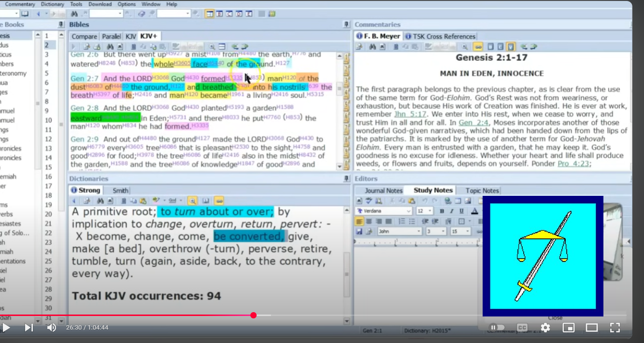Maximize the Bible layout (B icon)
Image resolution: width=644 pixels, height=343 pixels.
[x=219, y=14]
